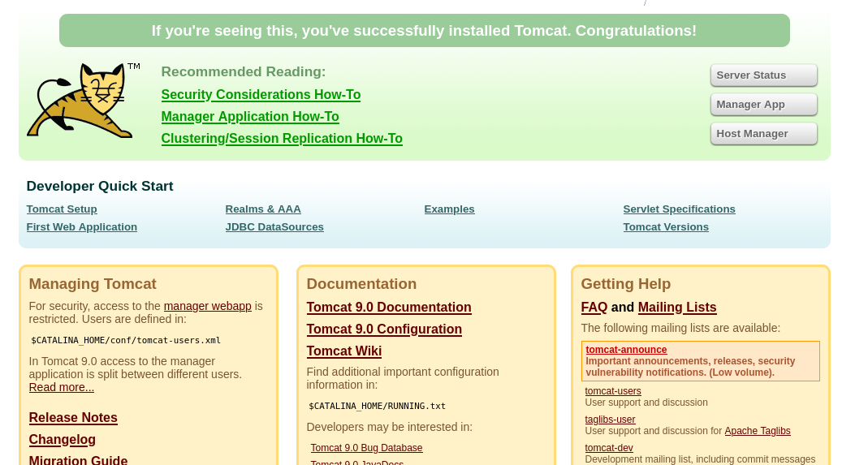Open Tomcat 9.0 Documentation link
Screen dimensions: 868x465
[x=389, y=308]
